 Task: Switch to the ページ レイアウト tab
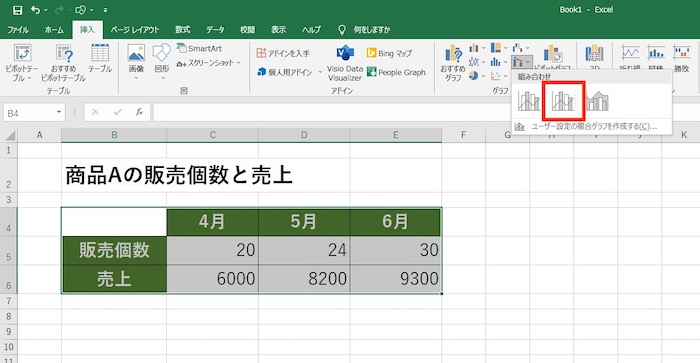(x=135, y=30)
